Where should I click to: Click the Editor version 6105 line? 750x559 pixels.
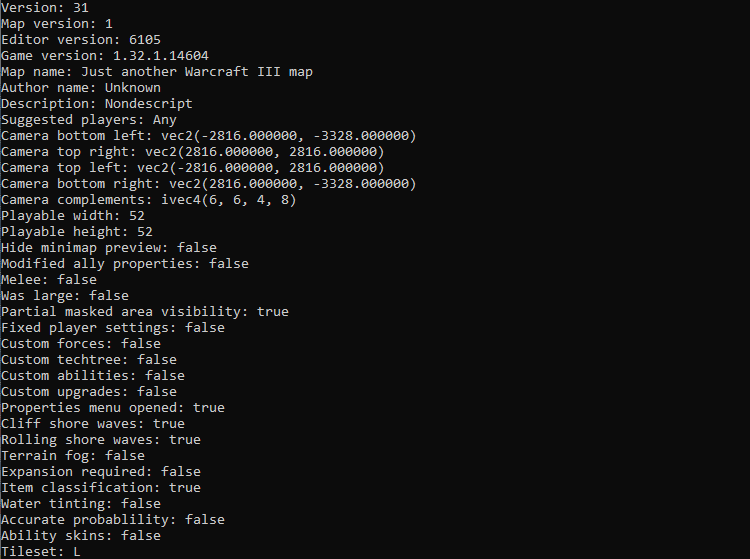coord(81,40)
